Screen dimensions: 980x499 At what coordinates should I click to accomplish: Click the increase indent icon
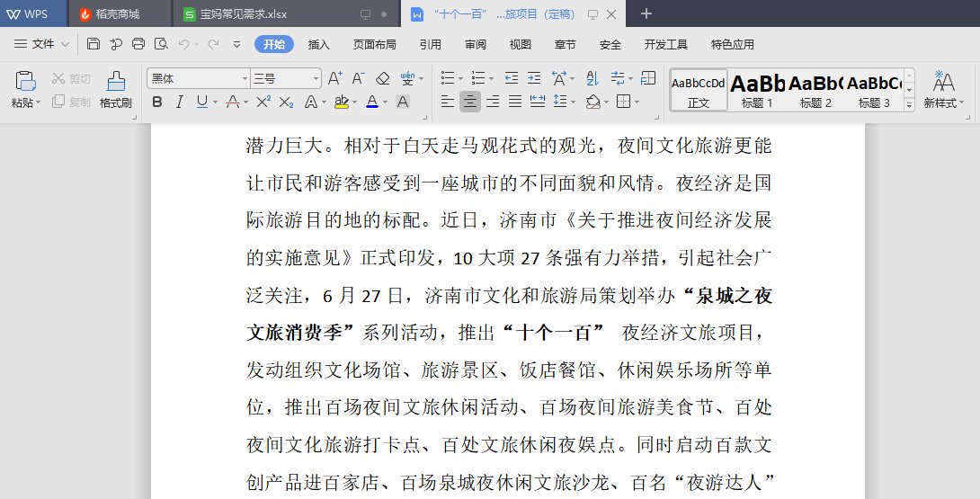coord(534,78)
